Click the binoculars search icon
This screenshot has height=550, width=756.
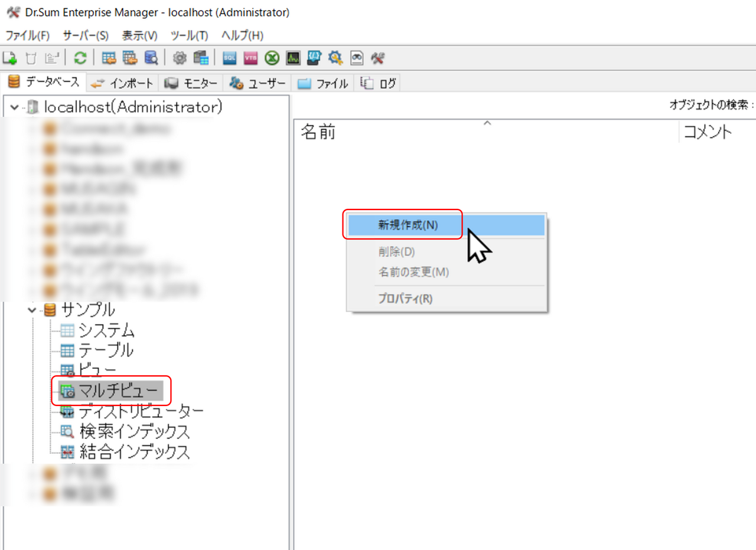coord(356,58)
